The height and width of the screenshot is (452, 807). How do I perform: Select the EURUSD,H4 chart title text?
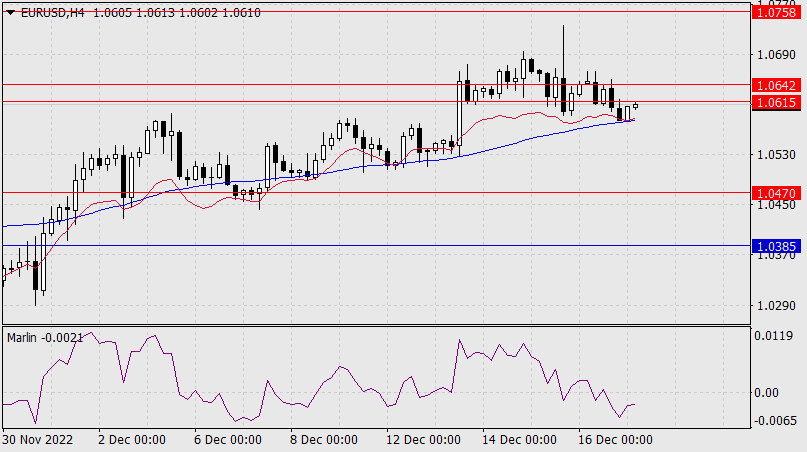point(52,13)
